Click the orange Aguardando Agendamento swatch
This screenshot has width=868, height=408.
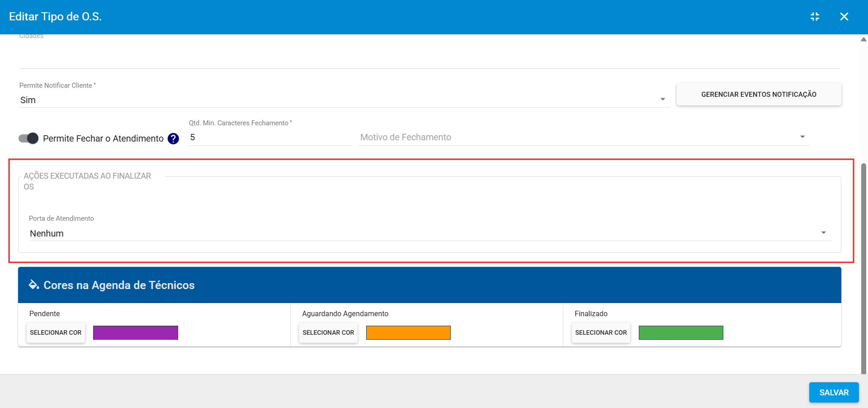pos(408,332)
